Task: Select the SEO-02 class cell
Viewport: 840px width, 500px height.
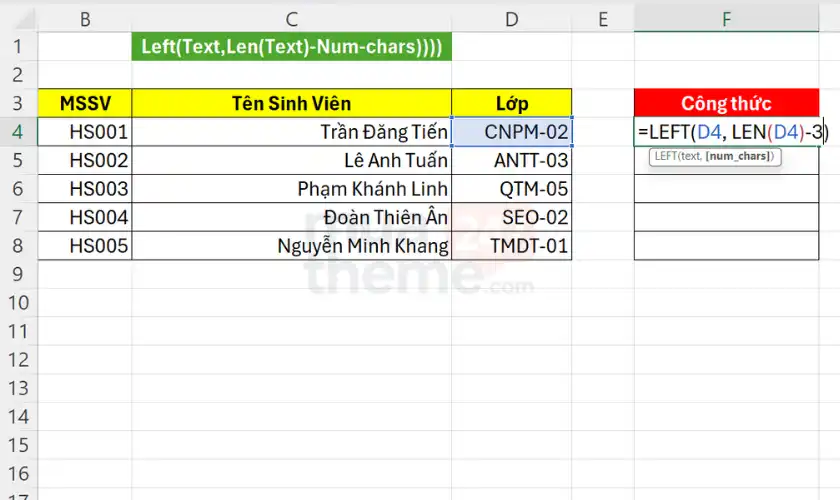Action: coord(512,217)
